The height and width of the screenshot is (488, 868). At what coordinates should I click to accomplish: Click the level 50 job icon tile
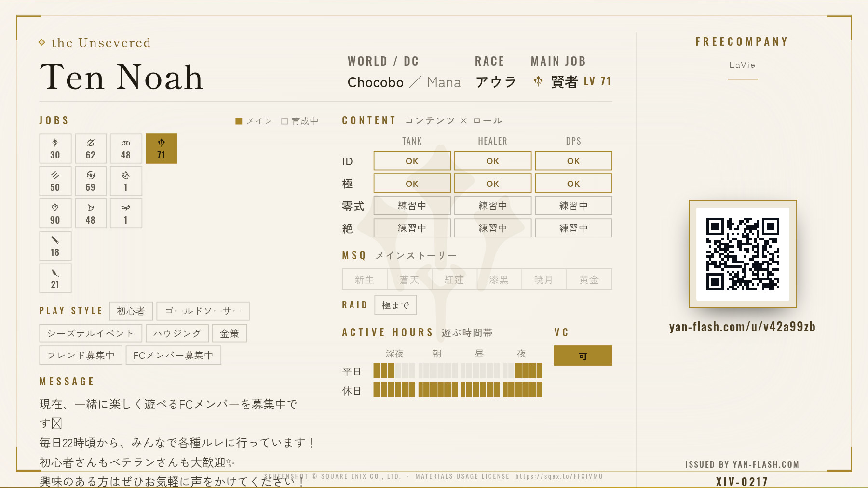coord(55,181)
